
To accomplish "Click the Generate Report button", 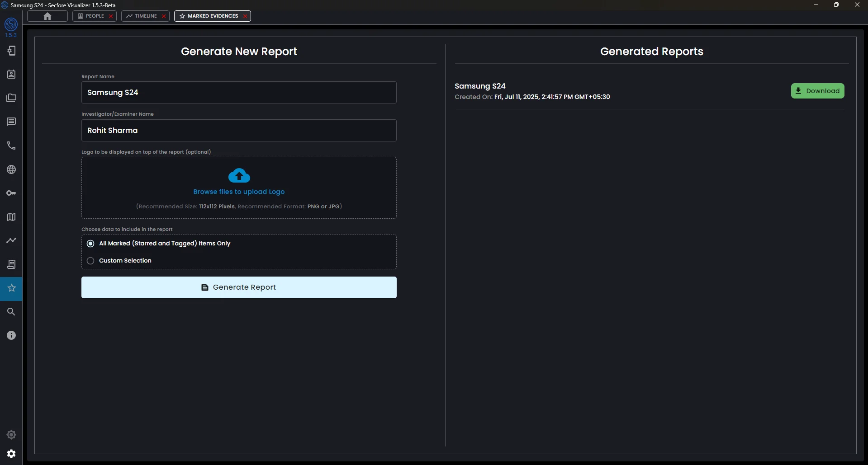I will 239,287.
